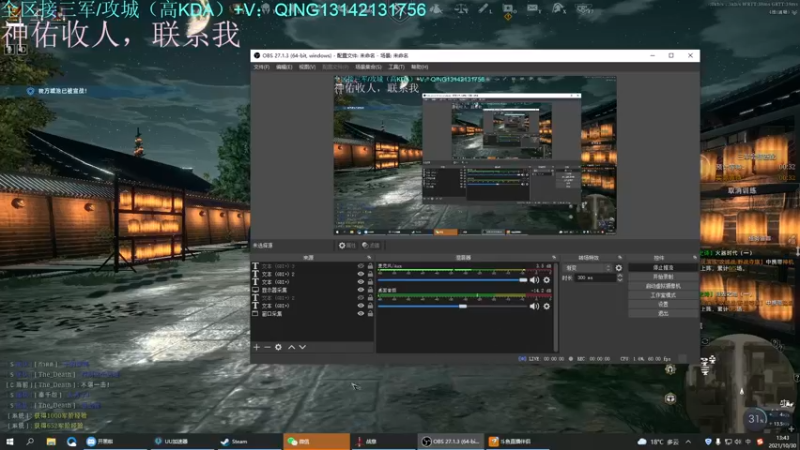Open the 编辑(E) menu
This screenshot has height=450, width=800.
pos(284,67)
